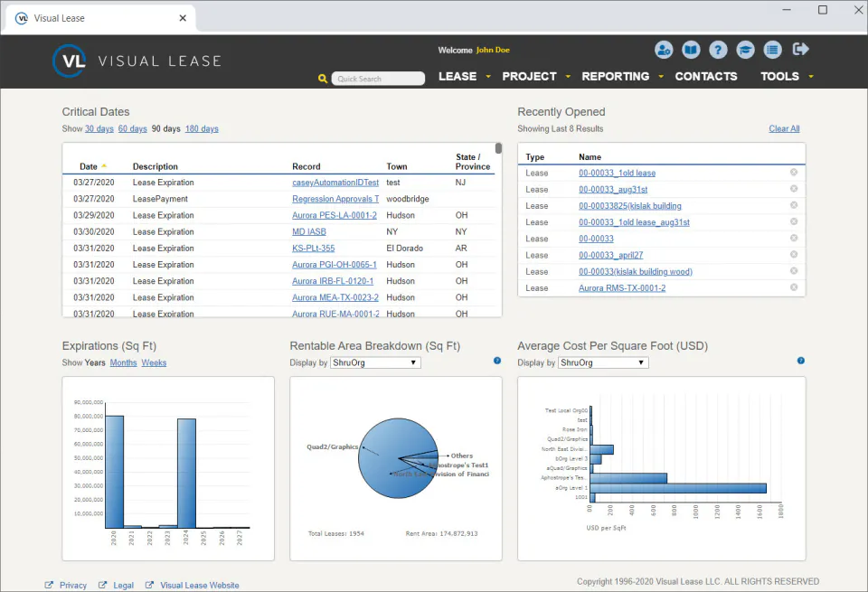This screenshot has width=868, height=592.
Task: Open the REPORTING menu
Action: point(615,76)
